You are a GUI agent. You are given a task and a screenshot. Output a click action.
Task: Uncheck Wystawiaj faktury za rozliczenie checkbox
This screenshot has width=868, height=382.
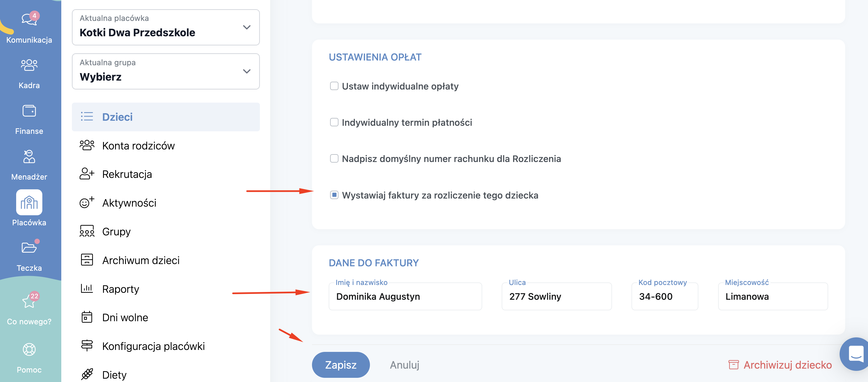pyautogui.click(x=334, y=195)
